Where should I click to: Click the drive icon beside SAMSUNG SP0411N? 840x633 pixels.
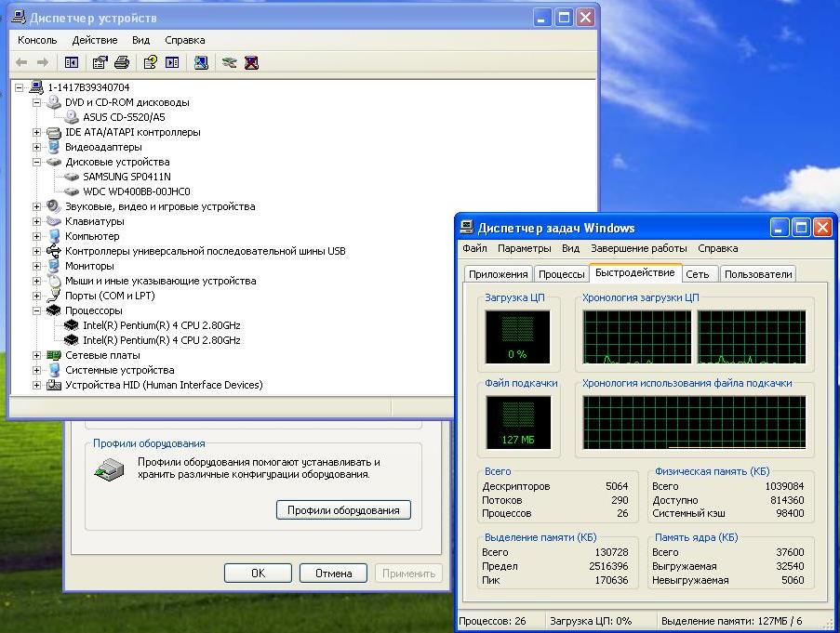pos(72,177)
